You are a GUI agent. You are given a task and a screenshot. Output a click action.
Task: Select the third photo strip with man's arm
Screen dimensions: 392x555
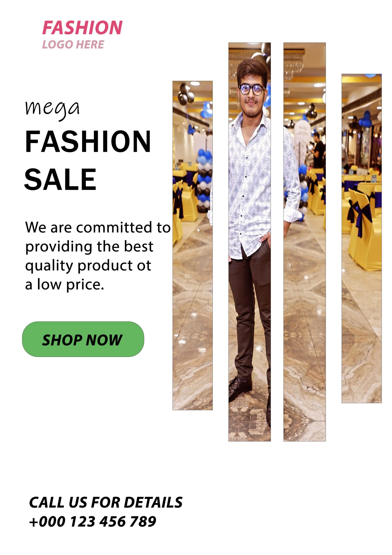point(305,242)
